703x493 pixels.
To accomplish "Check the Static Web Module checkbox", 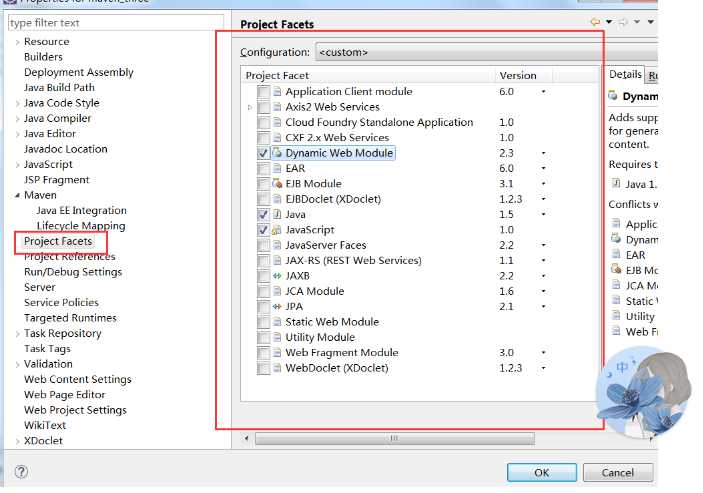I will tap(263, 322).
